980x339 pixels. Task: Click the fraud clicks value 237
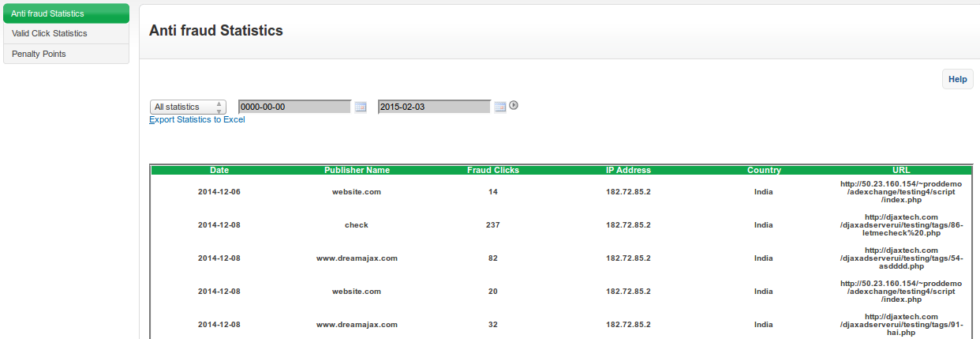[x=493, y=225]
